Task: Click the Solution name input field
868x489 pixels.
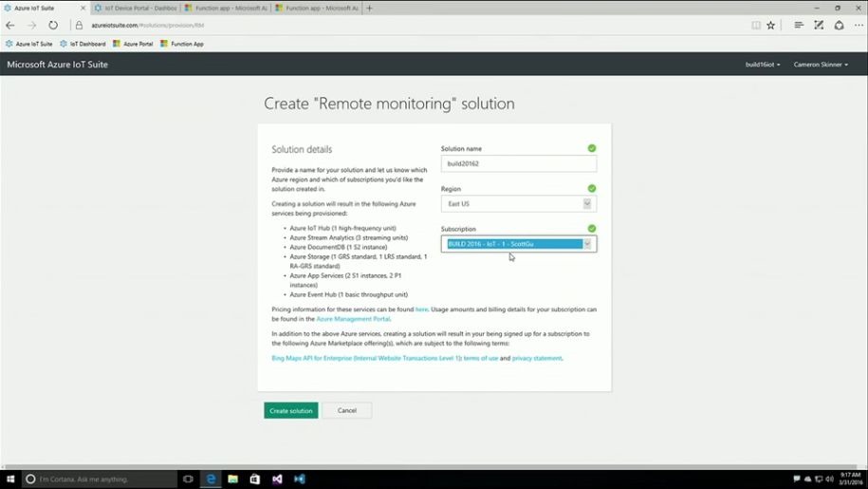Action: pyautogui.click(x=519, y=163)
